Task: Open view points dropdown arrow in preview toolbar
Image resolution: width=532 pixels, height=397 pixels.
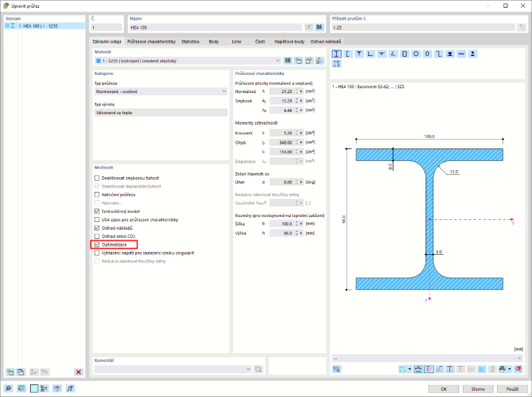Action: click(x=409, y=369)
